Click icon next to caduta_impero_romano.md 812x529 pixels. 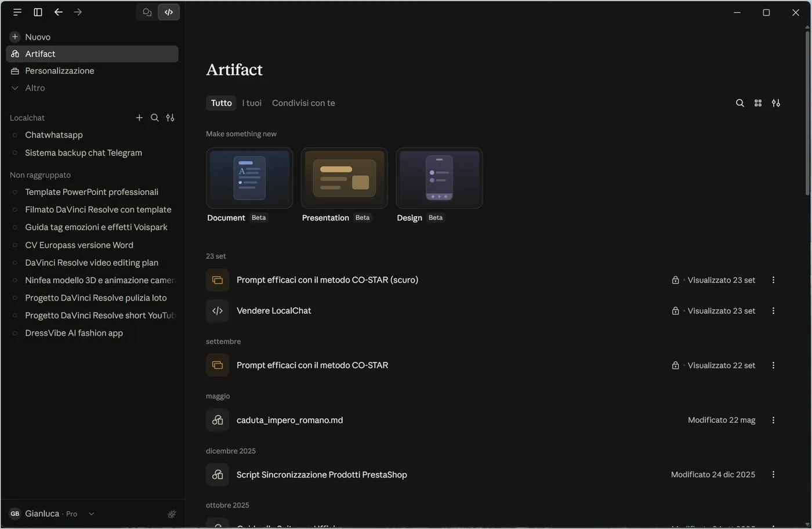coord(217,420)
